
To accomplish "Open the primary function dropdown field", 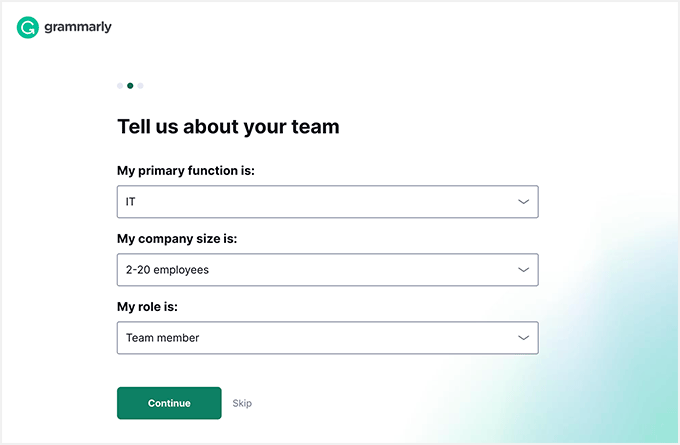I will click(327, 202).
